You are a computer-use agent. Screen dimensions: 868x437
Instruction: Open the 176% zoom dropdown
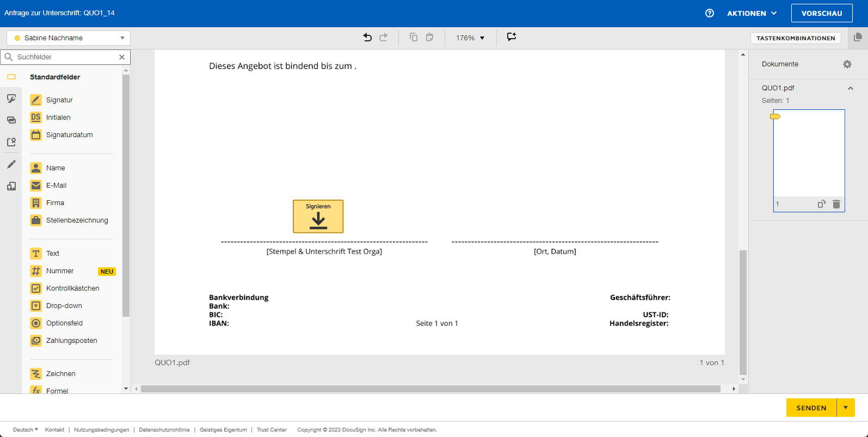click(x=470, y=38)
